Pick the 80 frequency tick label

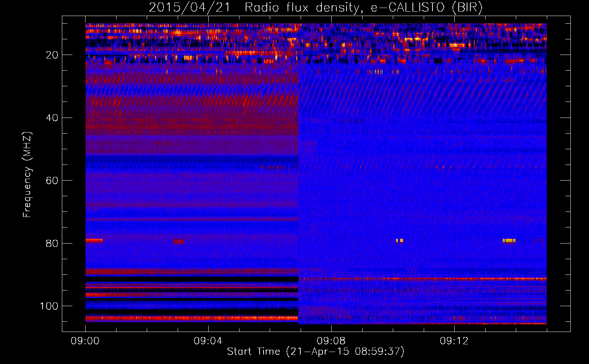click(52, 244)
